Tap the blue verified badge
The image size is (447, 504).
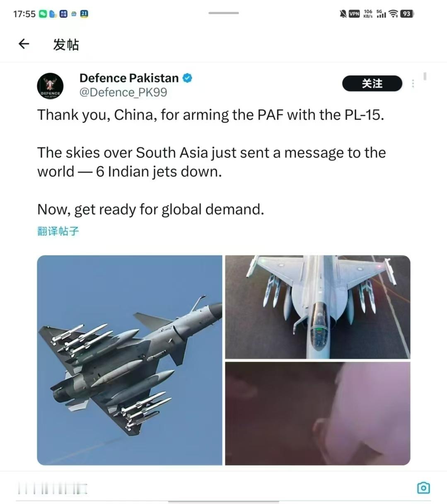(187, 78)
